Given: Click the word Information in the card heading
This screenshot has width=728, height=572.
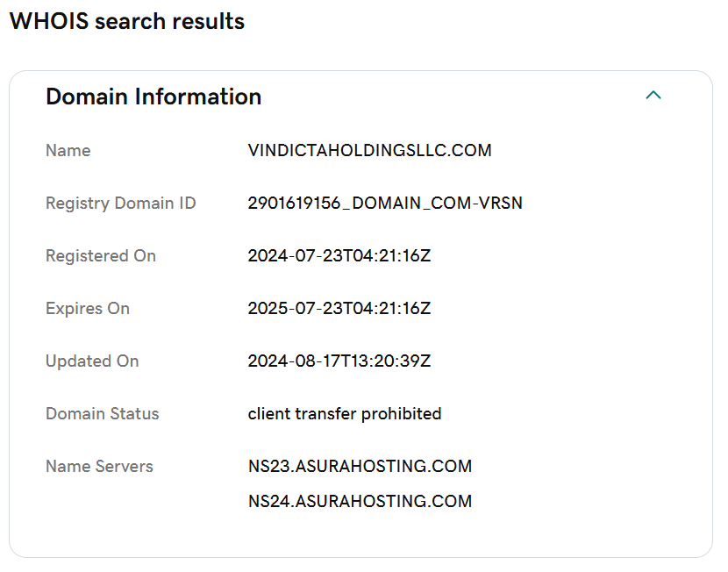Looking at the screenshot, I should tap(198, 97).
